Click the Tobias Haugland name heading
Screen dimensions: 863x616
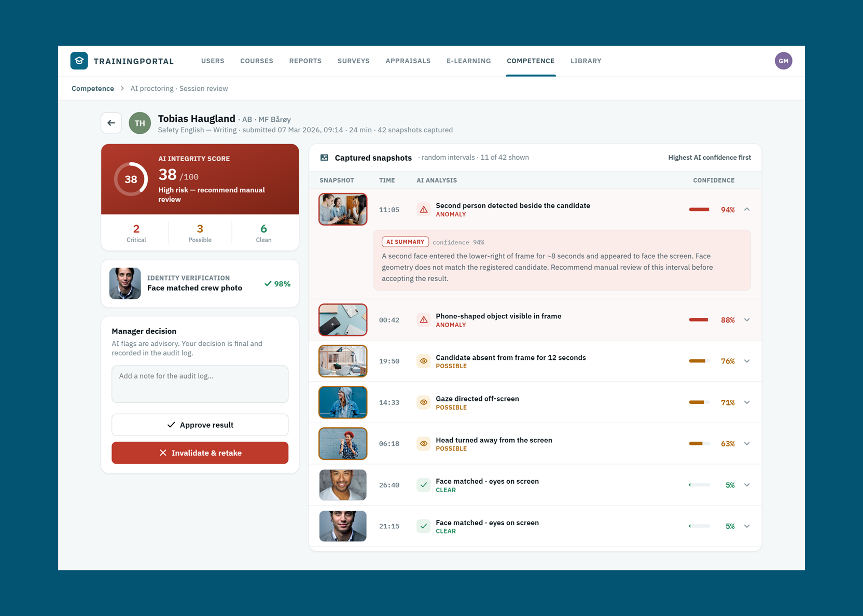(197, 119)
